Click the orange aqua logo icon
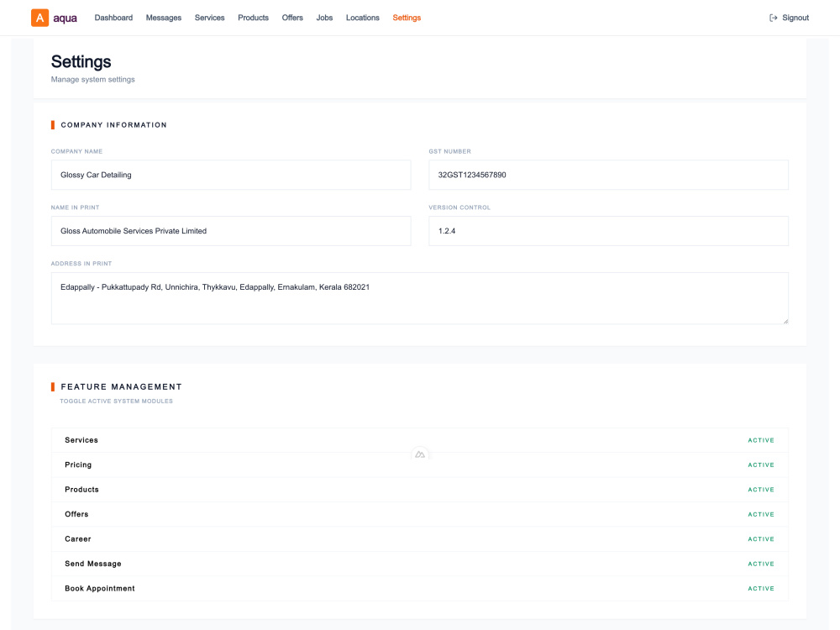840x630 pixels. pos(39,18)
